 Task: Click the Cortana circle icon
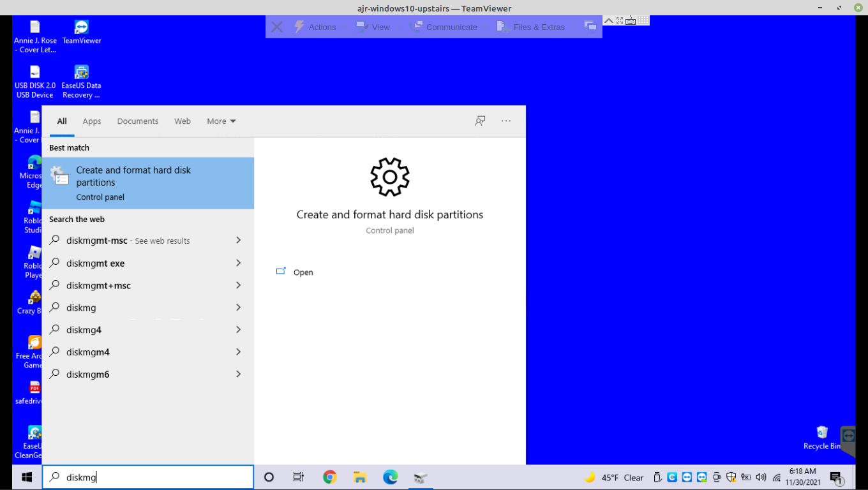[x=269, y=477]
